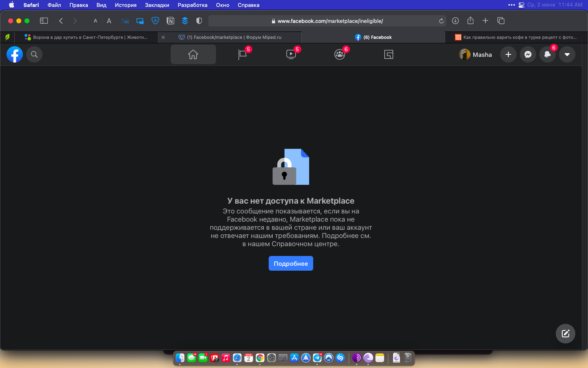This screenshot has height=368, width=588.
Task: Open FaceTime from the Dock
Action: [203, 358]
